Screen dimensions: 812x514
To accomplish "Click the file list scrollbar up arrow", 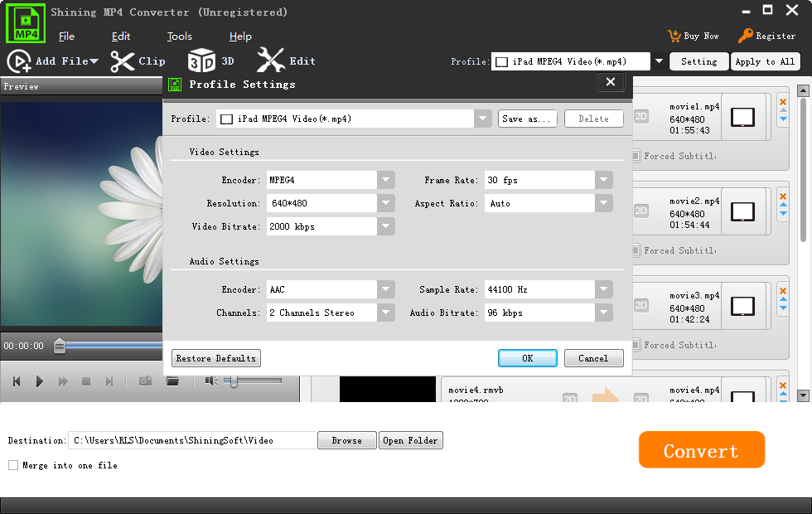I will coord(803,90).
